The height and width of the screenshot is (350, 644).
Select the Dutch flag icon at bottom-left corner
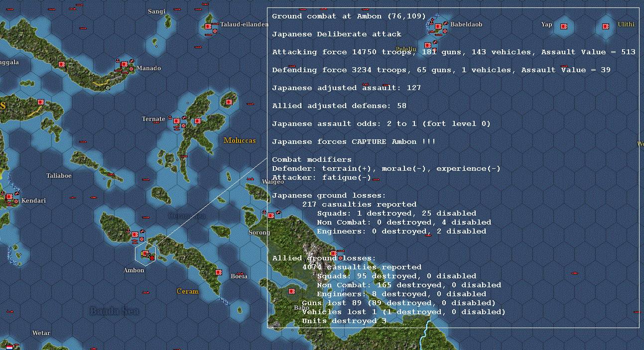(x=9, y=347)
